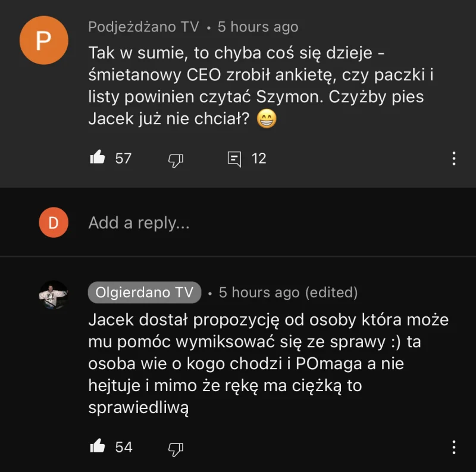Click the "5 hours ago (edited)" timestamp
The height and width of the screenshot is (472, 476).
tap(288, 292)
